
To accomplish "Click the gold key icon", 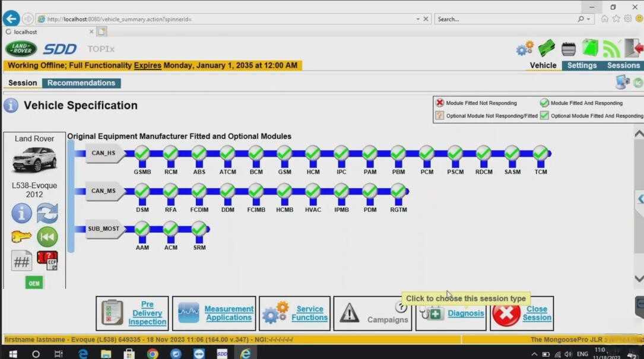I will click(x=21, y=237).
